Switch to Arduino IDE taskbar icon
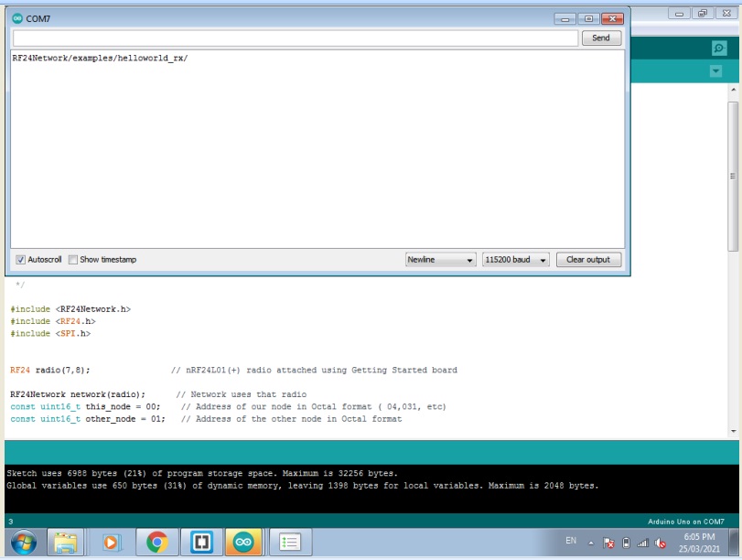The width and height of the screenshot is (742, 560). pyautogui.click(x=243, y=543)
